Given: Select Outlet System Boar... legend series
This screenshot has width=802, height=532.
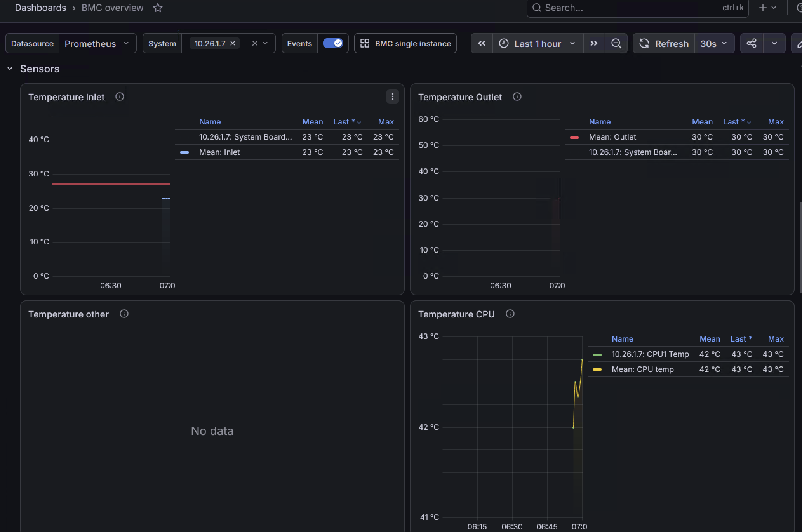Looking at the screenshot, I should 633,152.
